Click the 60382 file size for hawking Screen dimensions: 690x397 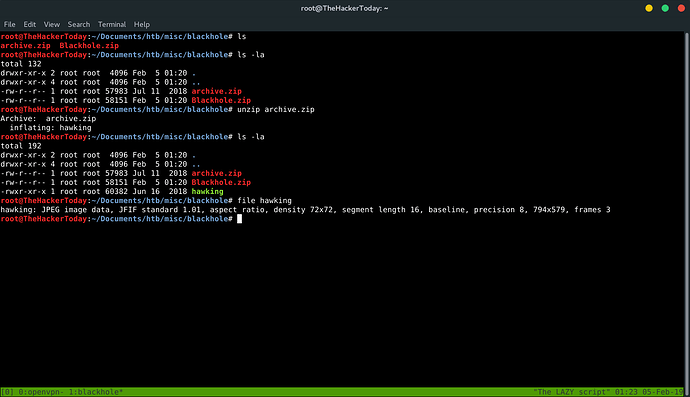(116, 191)
